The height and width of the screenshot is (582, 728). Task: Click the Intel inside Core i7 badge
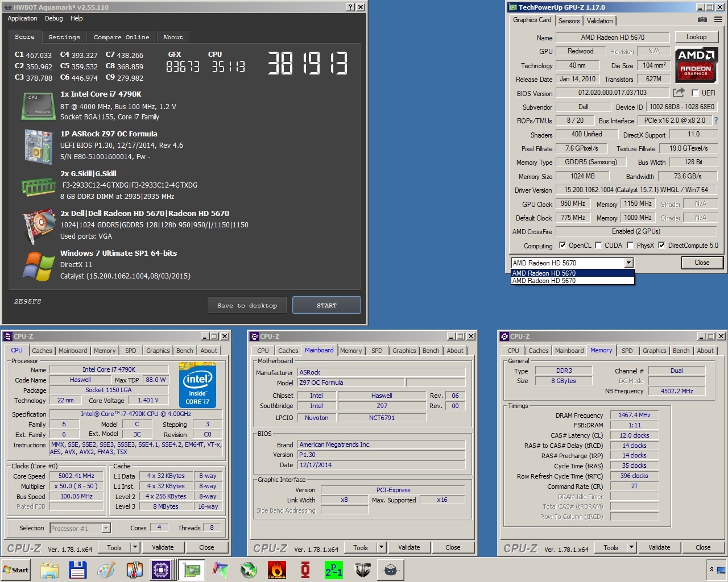pos(197,385)
